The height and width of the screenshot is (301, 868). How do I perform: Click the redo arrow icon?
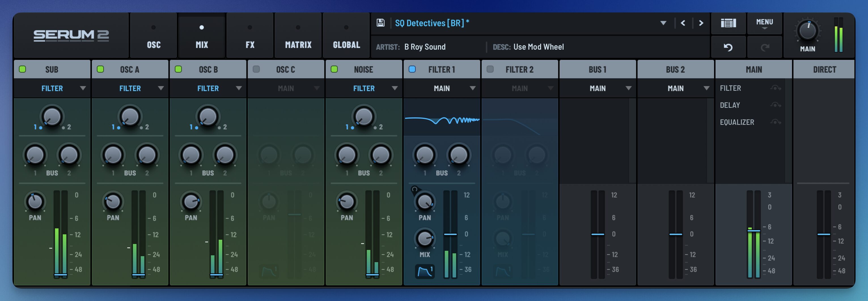click(765, 47)
